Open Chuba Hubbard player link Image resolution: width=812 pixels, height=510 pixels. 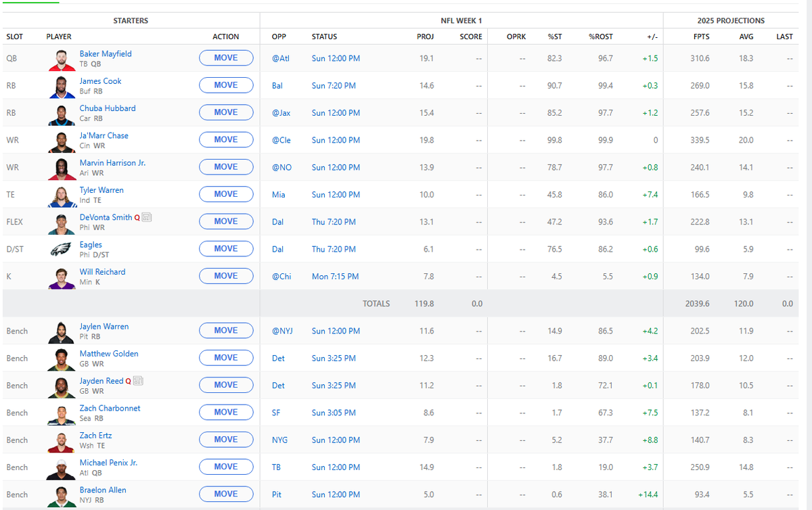coord(108,108)
